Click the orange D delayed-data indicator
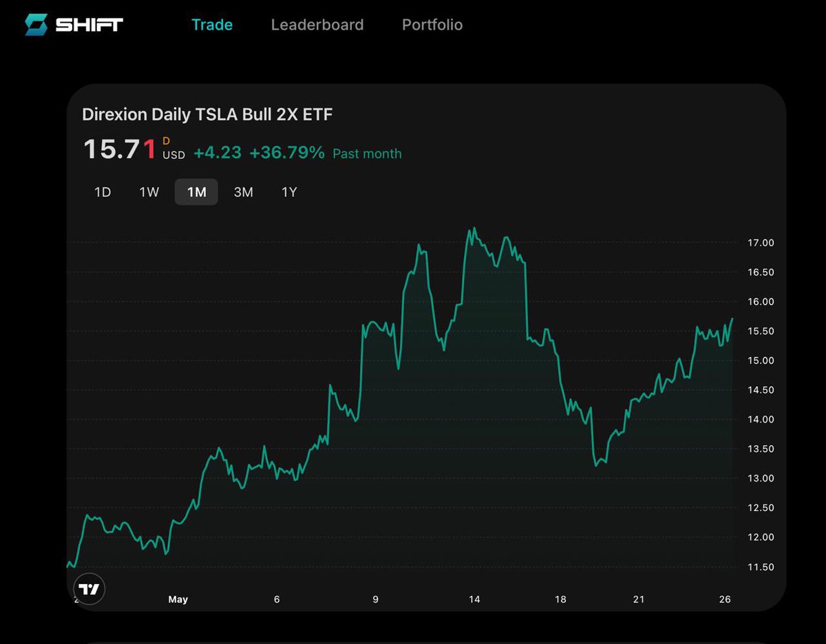 [166, 141]
